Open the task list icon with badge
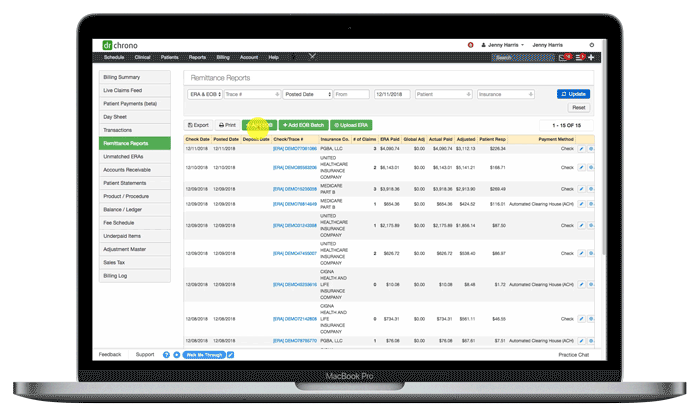The image size is (700, 414). [x=579, y=57]
